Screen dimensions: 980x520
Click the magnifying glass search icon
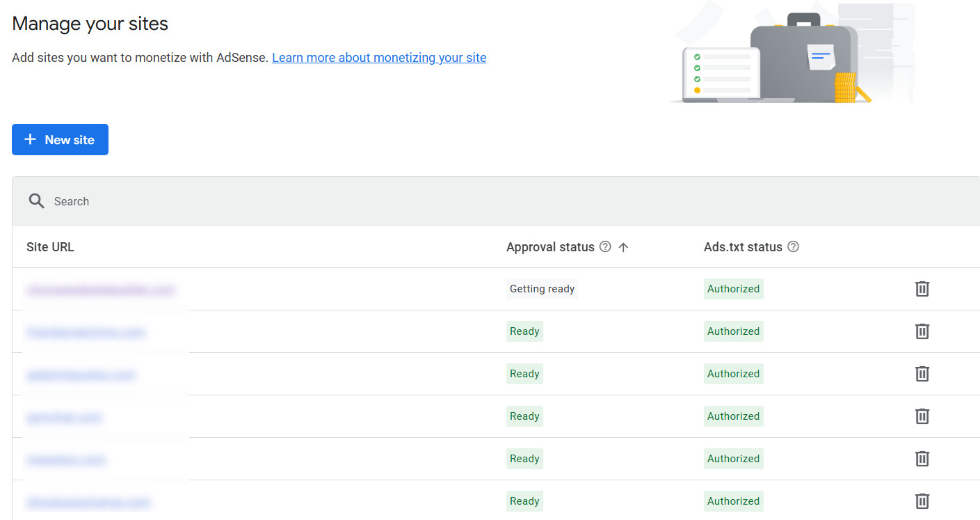click(36, 201)
